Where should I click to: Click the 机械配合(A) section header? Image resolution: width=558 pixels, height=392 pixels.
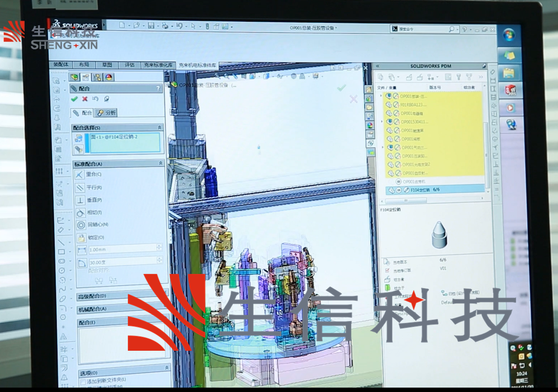[123, 309]
